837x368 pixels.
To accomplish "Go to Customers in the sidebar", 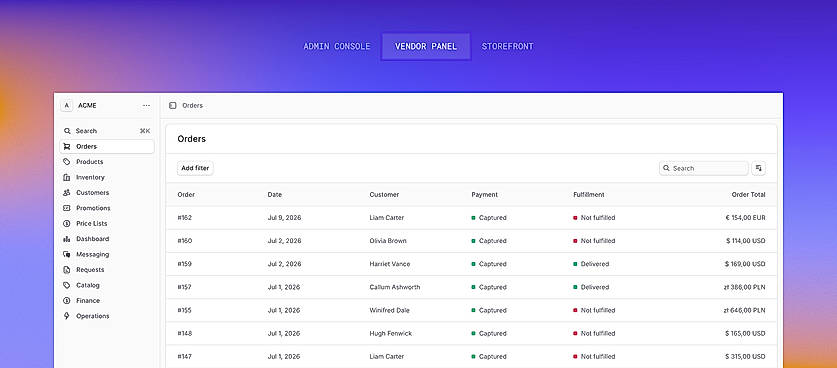I will [107, 193].
